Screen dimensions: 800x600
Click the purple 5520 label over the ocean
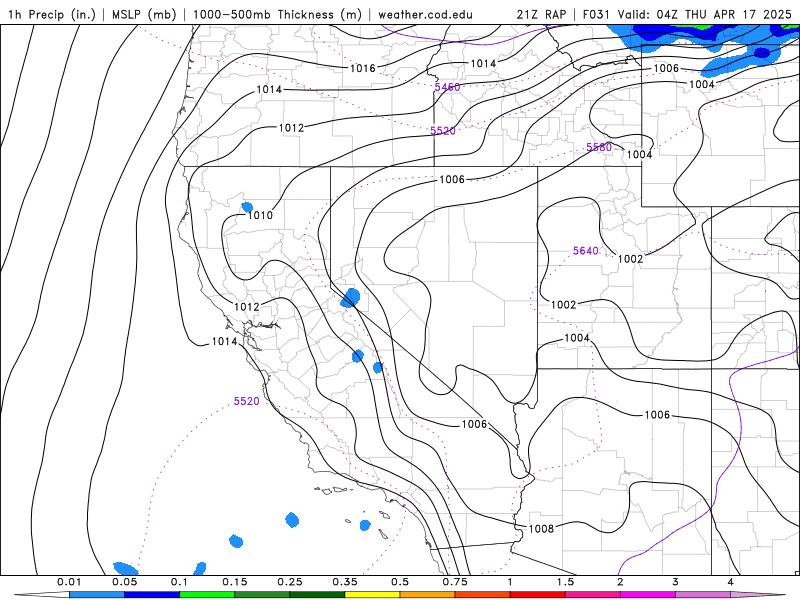tap(246, 402)
